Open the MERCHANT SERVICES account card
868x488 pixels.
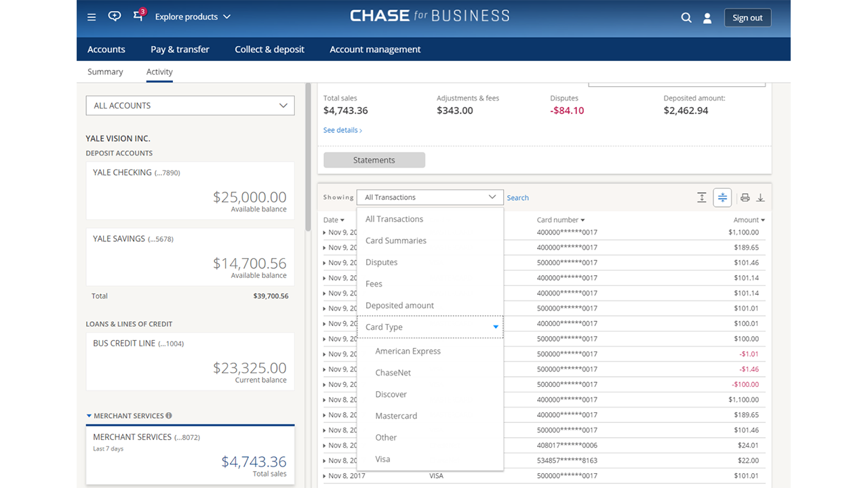[x=190, y=454]
